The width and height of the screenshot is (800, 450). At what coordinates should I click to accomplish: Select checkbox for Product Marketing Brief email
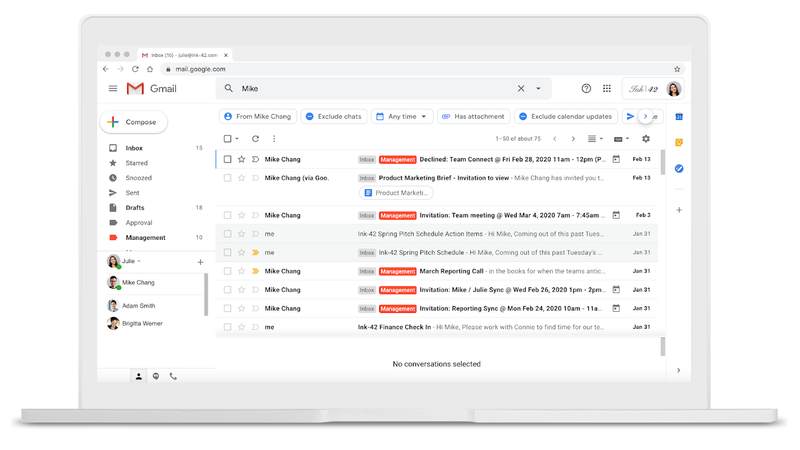pos(228,178)
